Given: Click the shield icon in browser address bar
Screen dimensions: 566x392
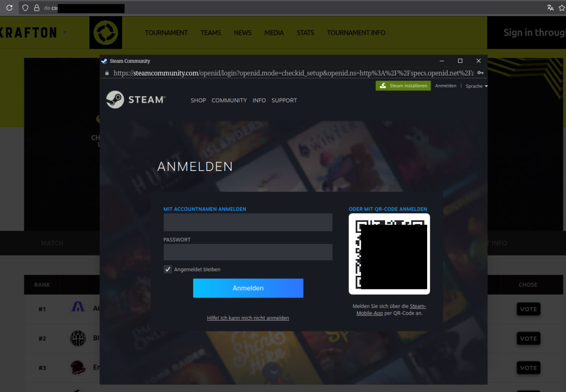Looking at the screenshot, I should [x=25, y=8].
